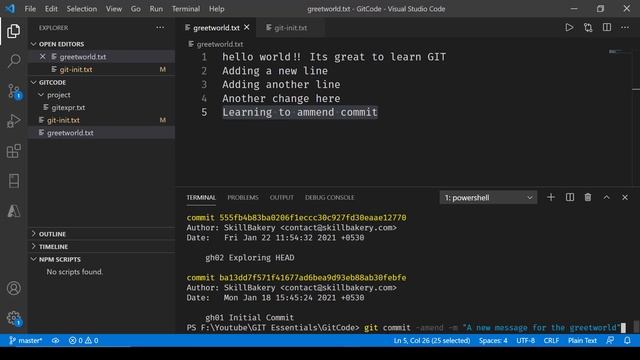Click the terminal command input line
Screen dimensions: 640x360
pos(406,328)
